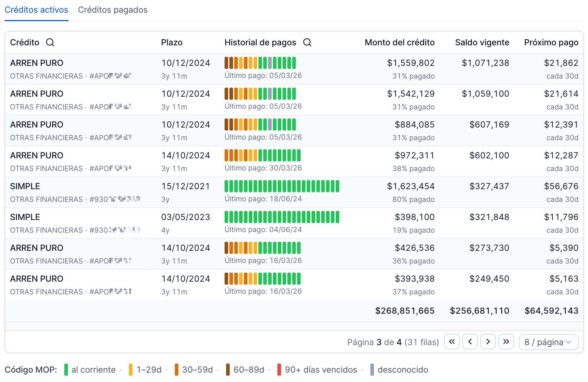Jump to the last page
The height and width of the screenshot is (382, 588).
tap(506, 342)
